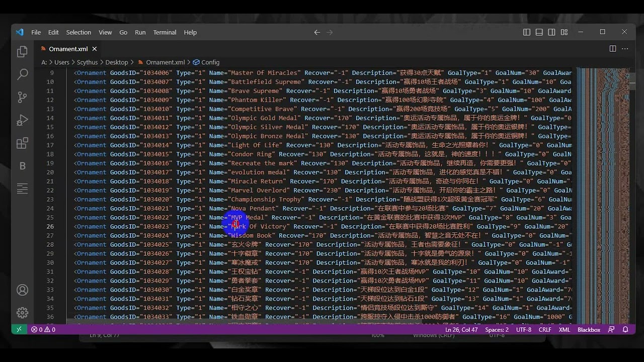Open the Go menu
The width and height of the screenshot is (644, 362).
pyautogui.click(x=123, y=32)
